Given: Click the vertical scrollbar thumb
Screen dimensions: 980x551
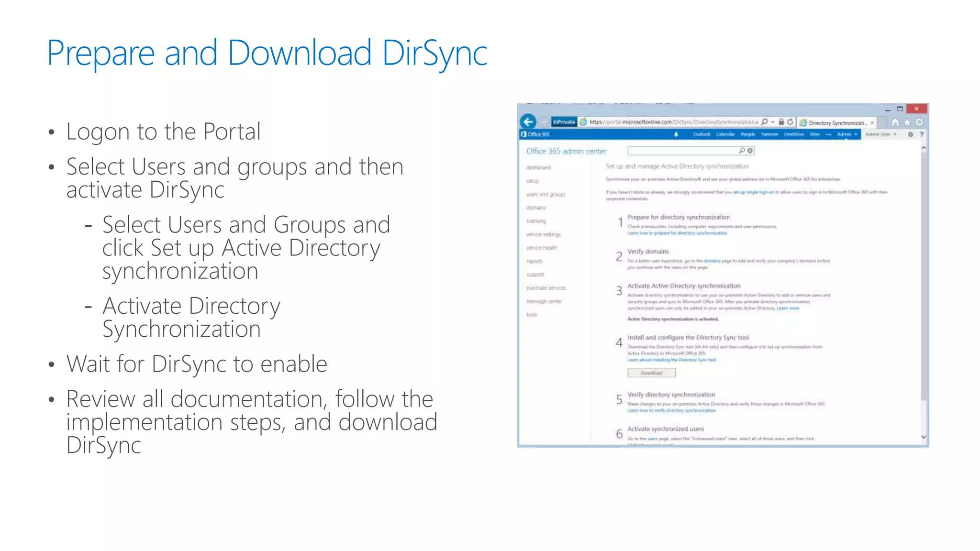Looking at the screenshot, I should coord(924,276).
